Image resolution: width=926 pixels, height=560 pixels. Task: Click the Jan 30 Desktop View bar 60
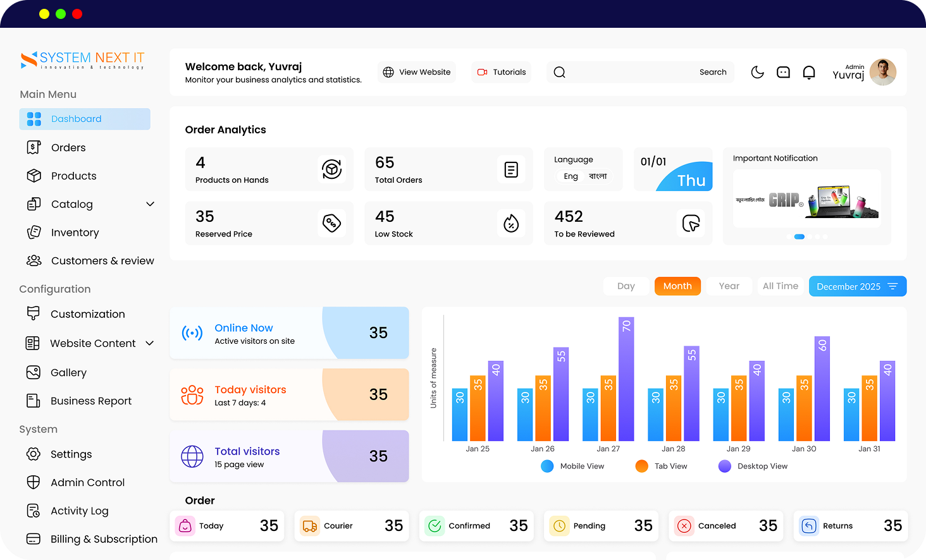(822, 389)
